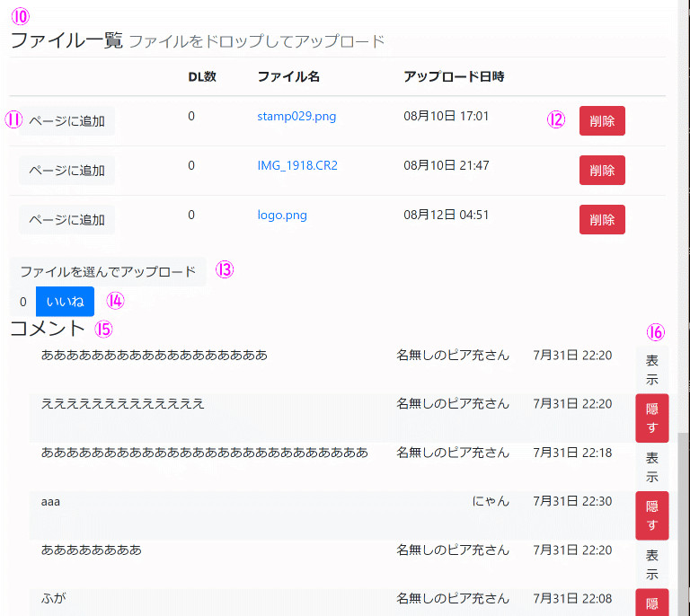Click 'ページに追加' for logo.png
This screenshot has width=690, height=616.
(x=66, y=220)
